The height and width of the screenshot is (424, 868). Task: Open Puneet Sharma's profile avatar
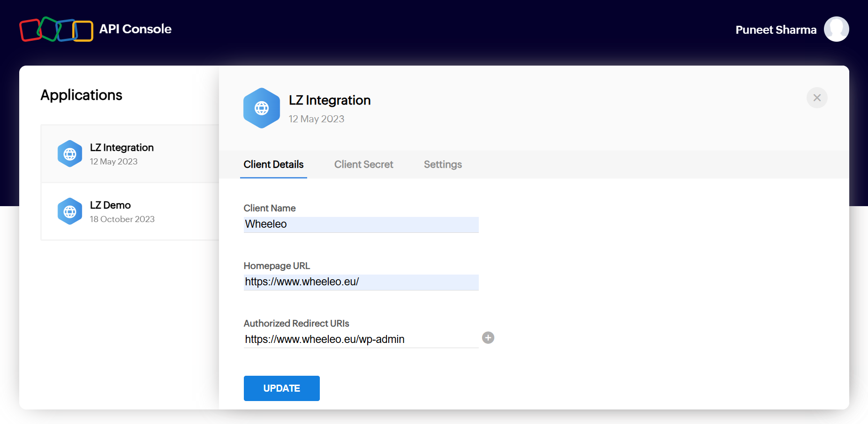836,29
